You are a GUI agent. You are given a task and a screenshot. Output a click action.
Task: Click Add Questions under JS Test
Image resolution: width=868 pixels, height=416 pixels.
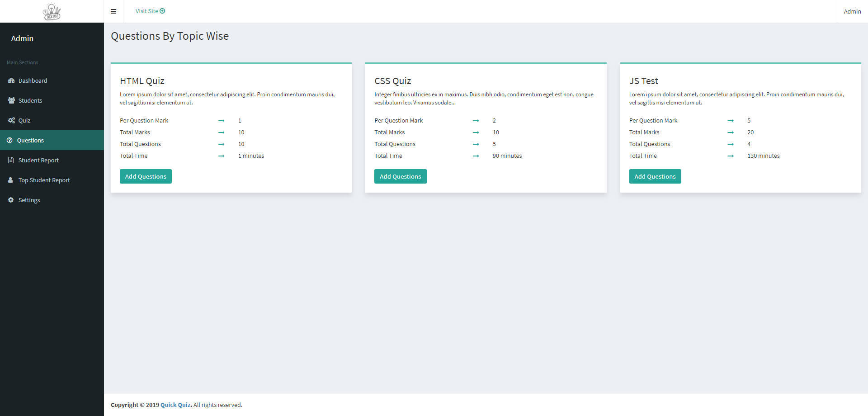[x=655, y=176]
